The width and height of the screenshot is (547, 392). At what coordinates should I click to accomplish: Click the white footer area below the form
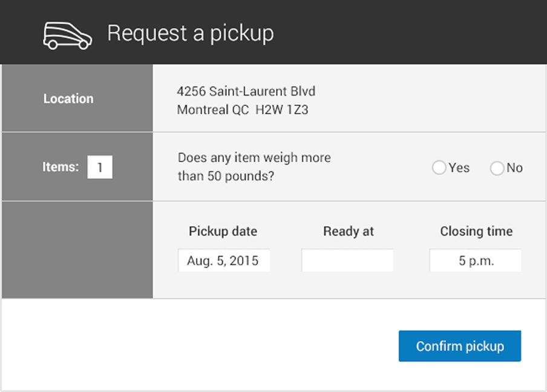[182, 346]
